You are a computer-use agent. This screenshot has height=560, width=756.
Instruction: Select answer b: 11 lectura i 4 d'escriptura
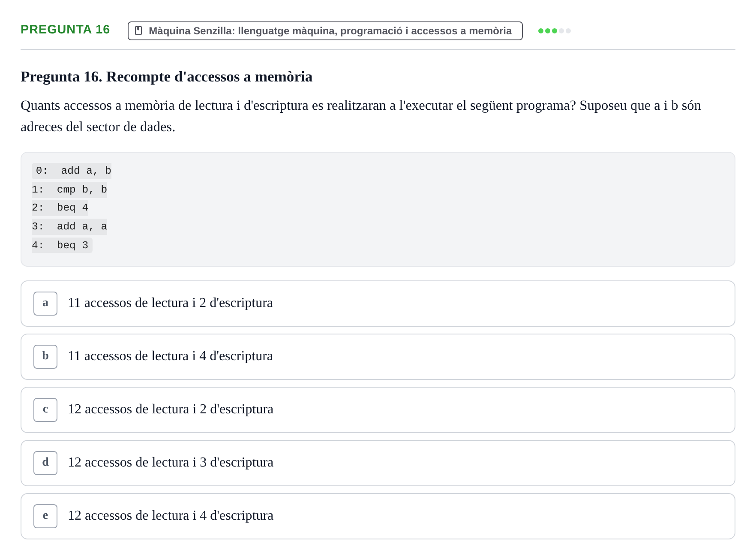click(x=378, y=356)
